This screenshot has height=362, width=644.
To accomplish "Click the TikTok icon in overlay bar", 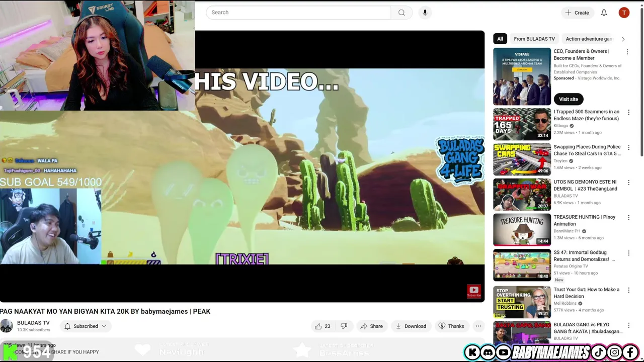I will point(599,352).
